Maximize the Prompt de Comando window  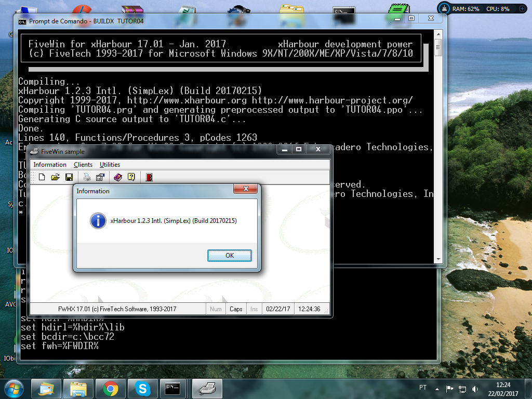(x=411, y=18)
